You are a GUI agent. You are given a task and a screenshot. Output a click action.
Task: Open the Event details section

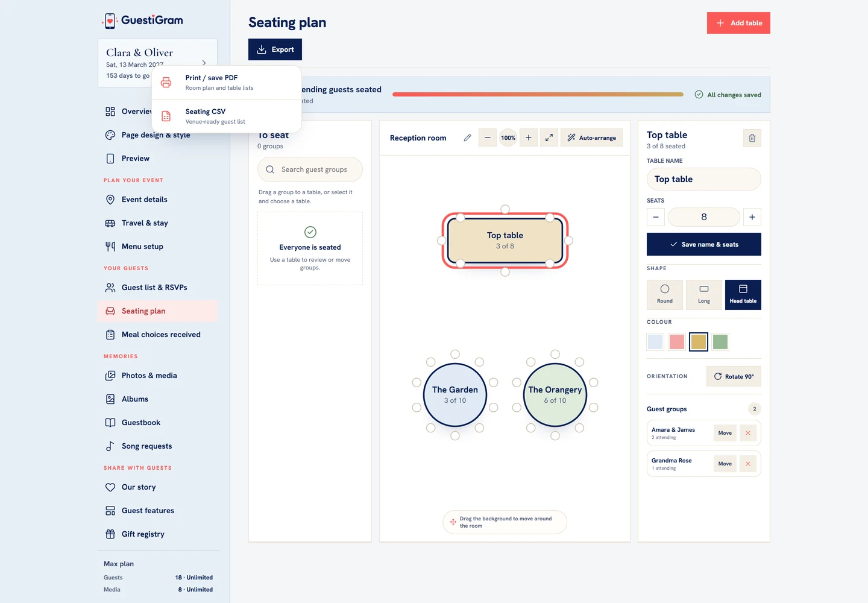(x=157, y=200)
